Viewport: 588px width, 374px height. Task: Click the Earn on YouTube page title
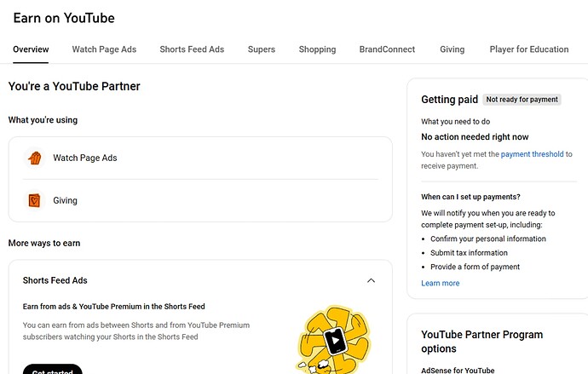[x=64, y=18]
